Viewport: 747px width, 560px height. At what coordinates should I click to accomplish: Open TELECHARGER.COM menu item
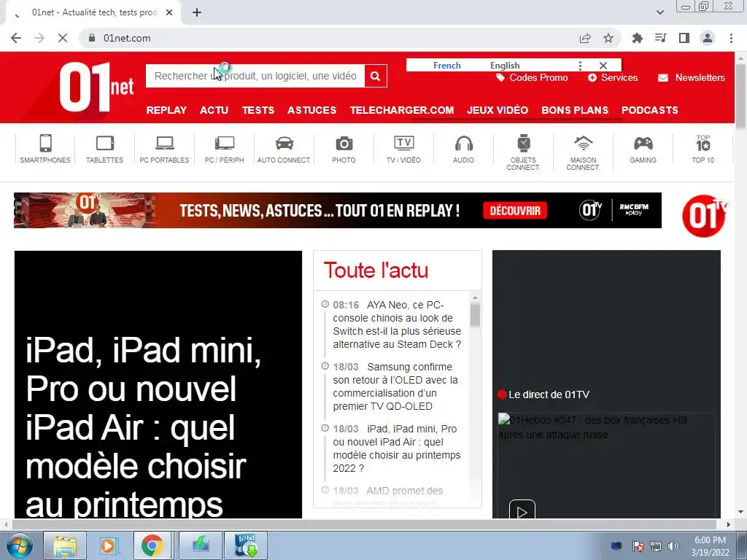(x=402, y=110)
